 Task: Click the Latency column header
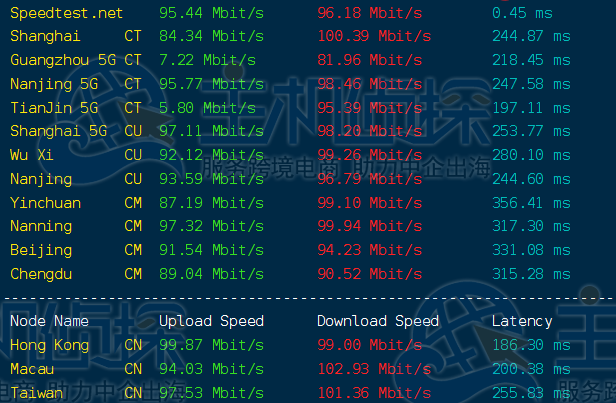[522, 321]
